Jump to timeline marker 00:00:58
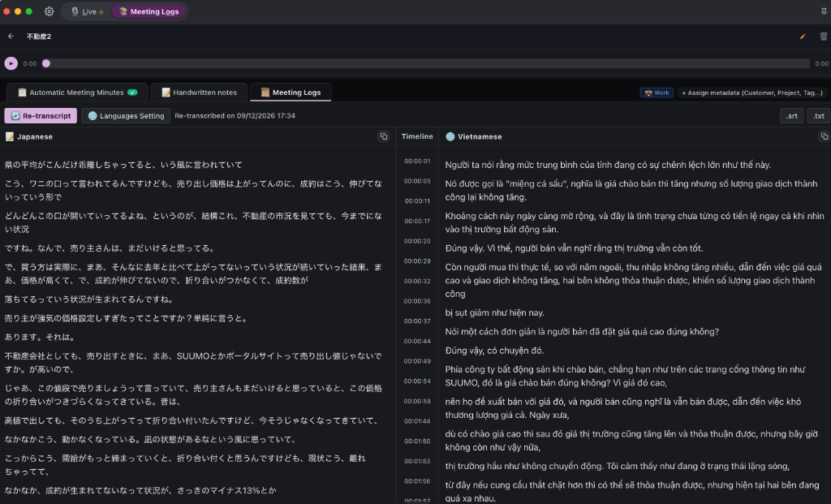Screen dimensions: 831x504 coord(417,401)
